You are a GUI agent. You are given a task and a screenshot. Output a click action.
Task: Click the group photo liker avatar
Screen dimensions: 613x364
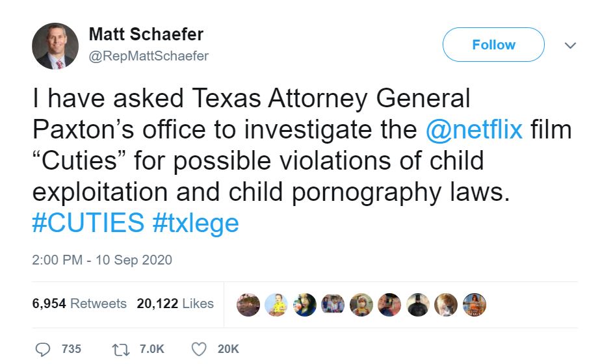point(333,304)
